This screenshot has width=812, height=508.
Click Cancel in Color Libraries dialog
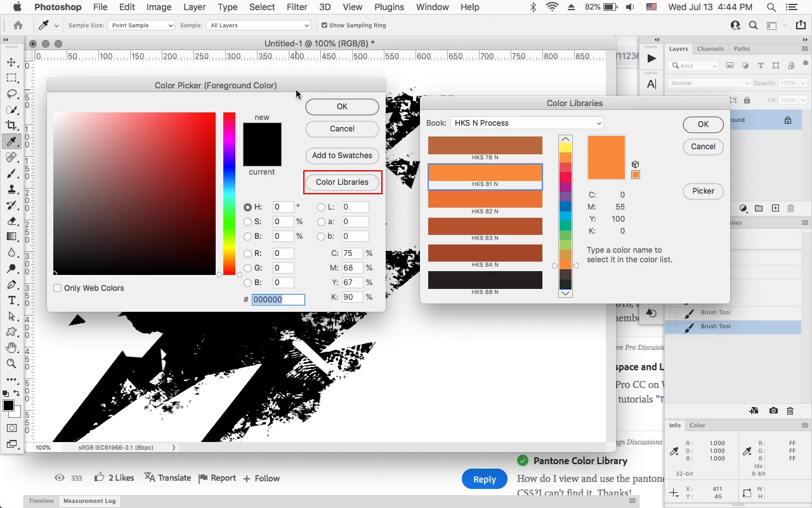703,147
